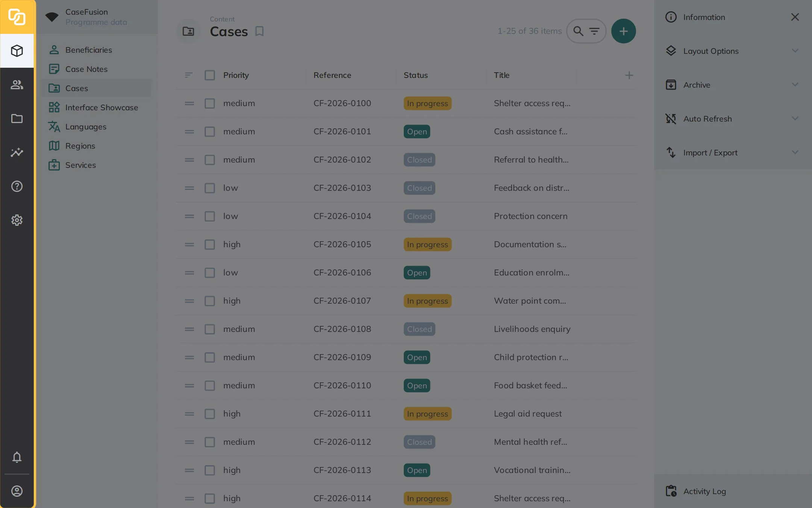Click the Open status badge of CF-2026-0101

[x=417, y=132]
